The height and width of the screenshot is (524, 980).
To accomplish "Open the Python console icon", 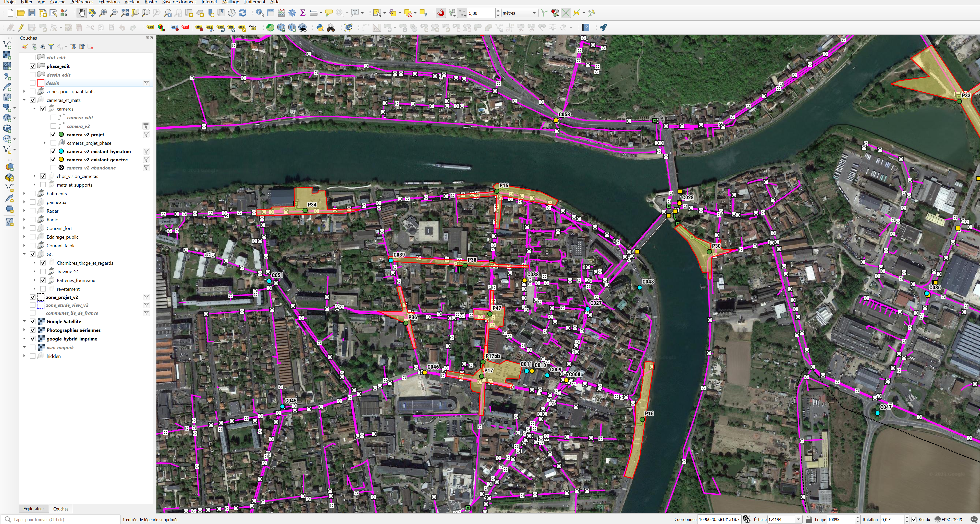I will pos(320,27).
